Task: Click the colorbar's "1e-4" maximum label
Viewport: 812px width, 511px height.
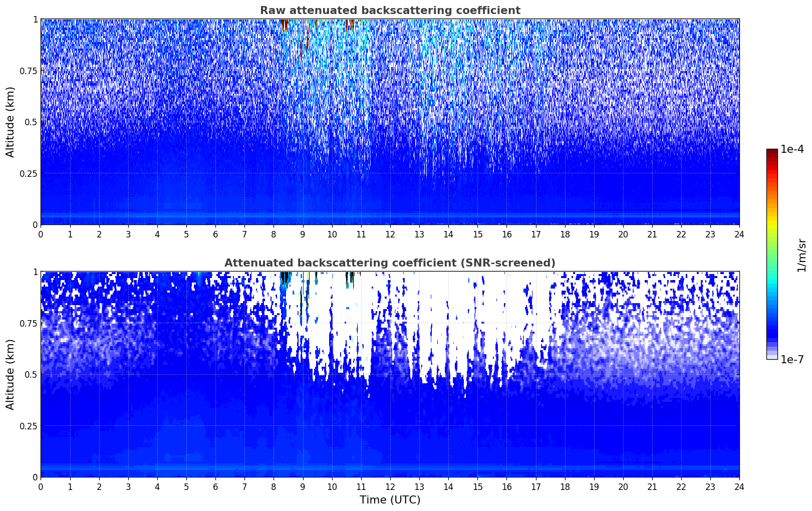Action: click(x=791, y=150)
